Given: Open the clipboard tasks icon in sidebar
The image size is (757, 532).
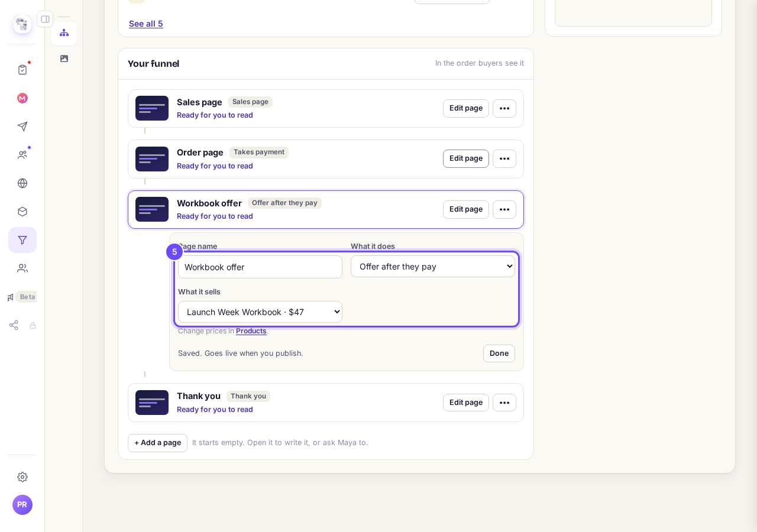Looking at the screenshot, I should point(22,70).
